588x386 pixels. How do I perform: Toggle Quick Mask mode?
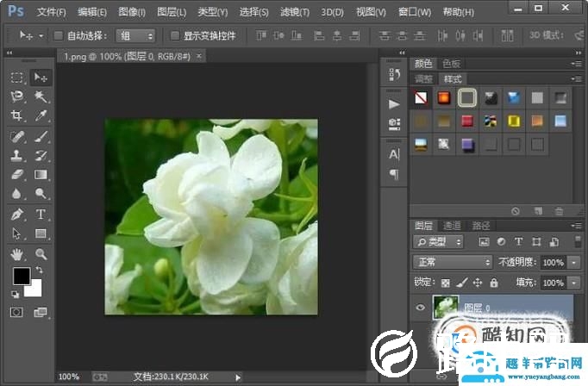click(x=17, y=312)
